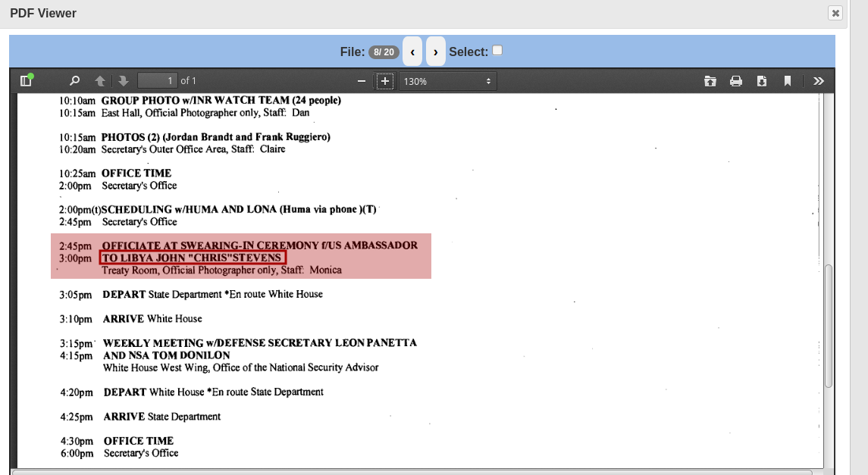Click 'ARRIVE White House' entry

152,318
